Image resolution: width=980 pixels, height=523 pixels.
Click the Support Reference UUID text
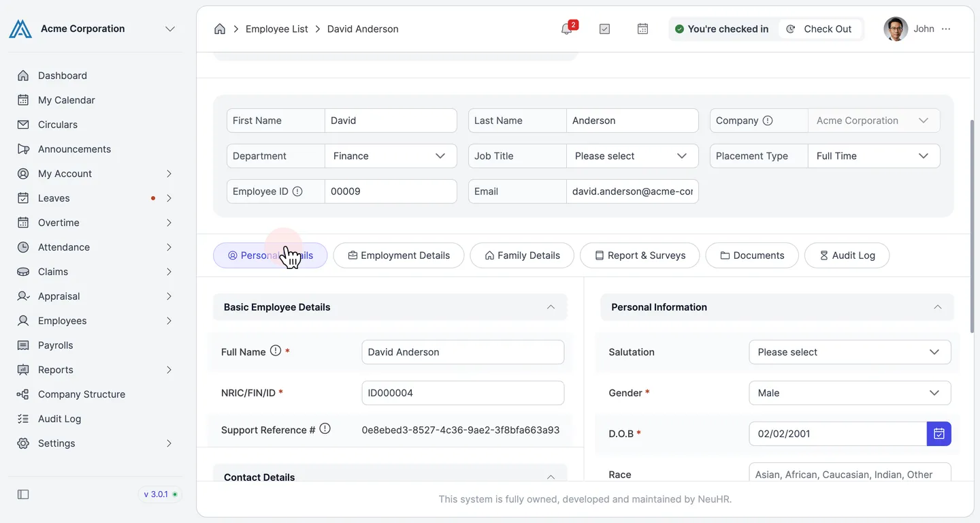[461, 430]
